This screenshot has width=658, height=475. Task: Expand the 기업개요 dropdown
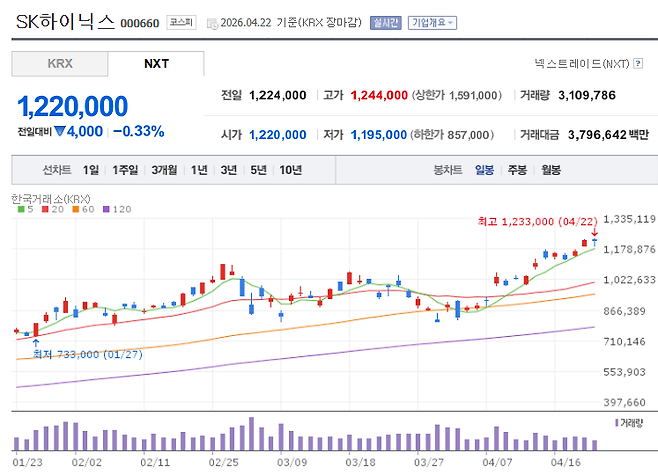pos(432,22)
